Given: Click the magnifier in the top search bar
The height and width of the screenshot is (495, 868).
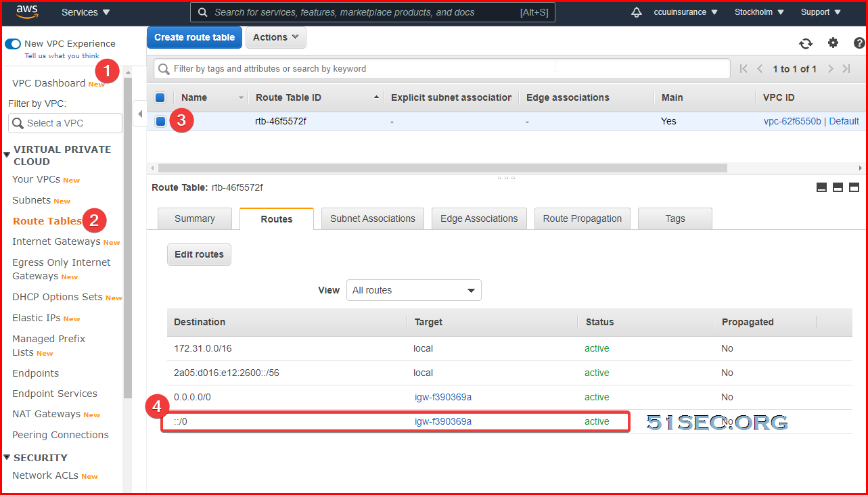Looking at the screenshot, I should click(203, 12).
